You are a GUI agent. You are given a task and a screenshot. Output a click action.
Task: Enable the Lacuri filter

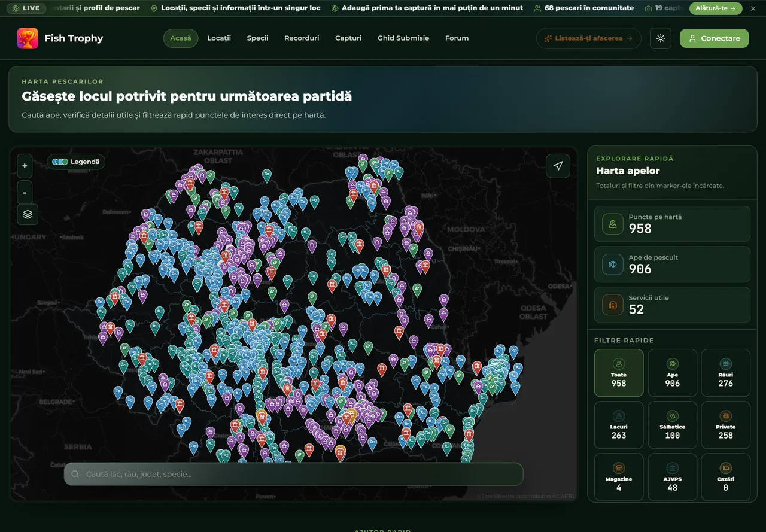click(619, 425)
